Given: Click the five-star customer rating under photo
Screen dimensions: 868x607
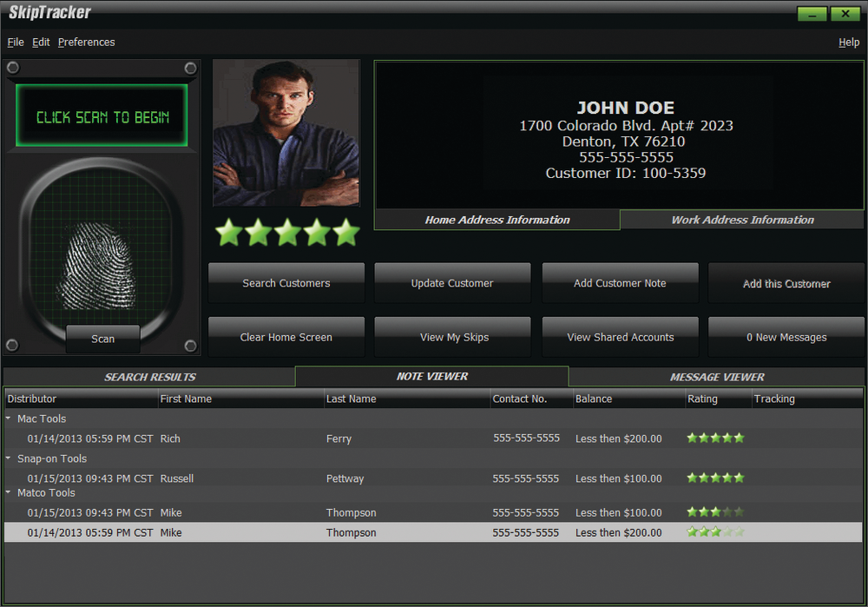Looking at the screenshot, I should [x=286, y=232].
